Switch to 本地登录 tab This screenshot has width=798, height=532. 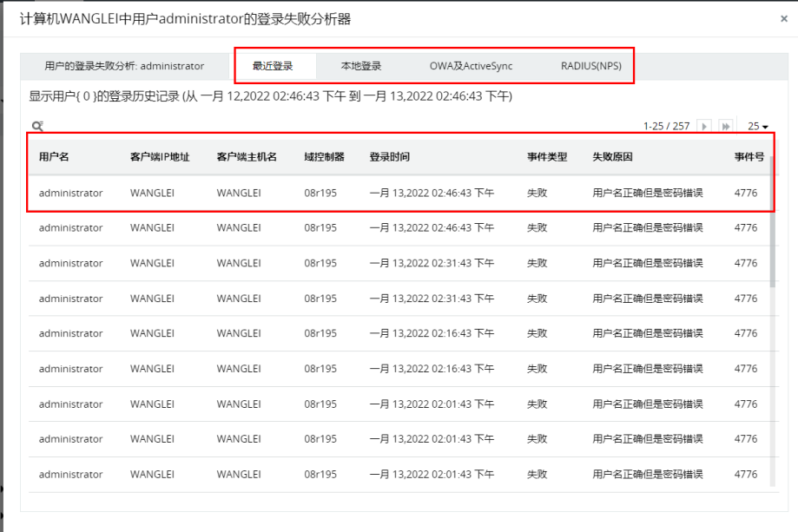361,66
